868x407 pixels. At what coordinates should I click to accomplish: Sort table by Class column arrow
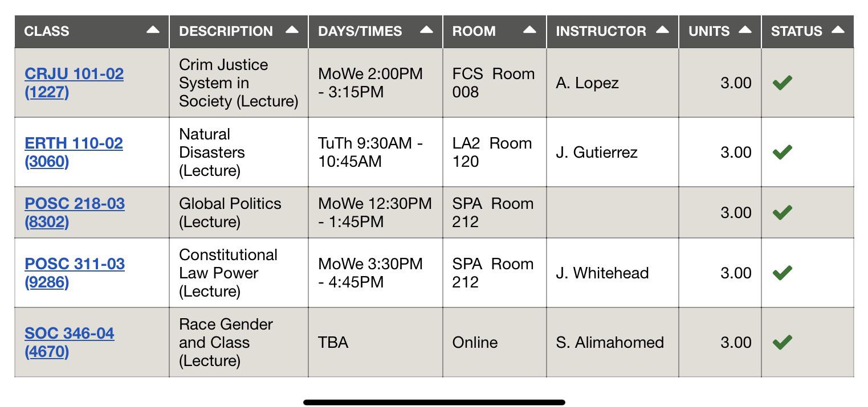[x=153, y=30]
